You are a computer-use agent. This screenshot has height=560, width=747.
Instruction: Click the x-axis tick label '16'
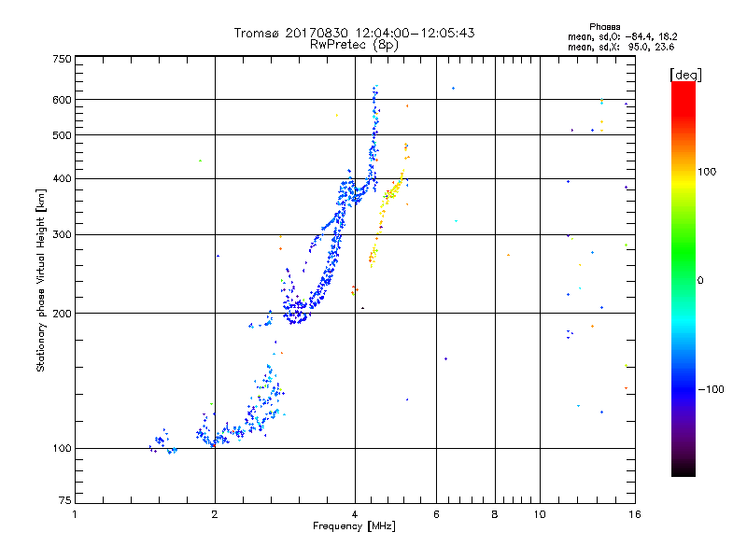pos(635,514)
